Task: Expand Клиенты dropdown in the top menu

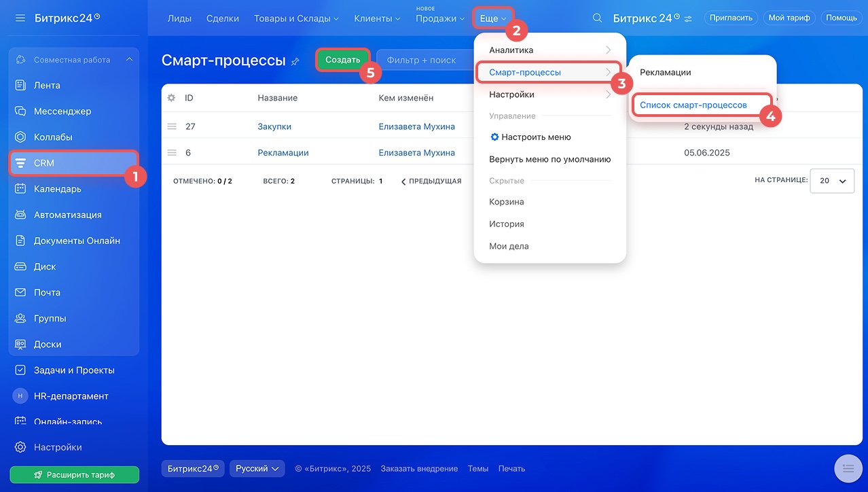Action: pos(377,18)
